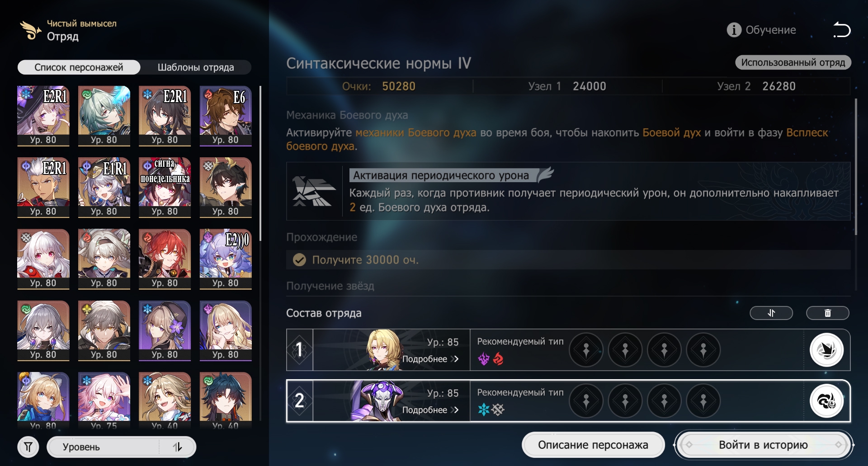Open the Уровень sort dropdown

[x=103, y=447]
